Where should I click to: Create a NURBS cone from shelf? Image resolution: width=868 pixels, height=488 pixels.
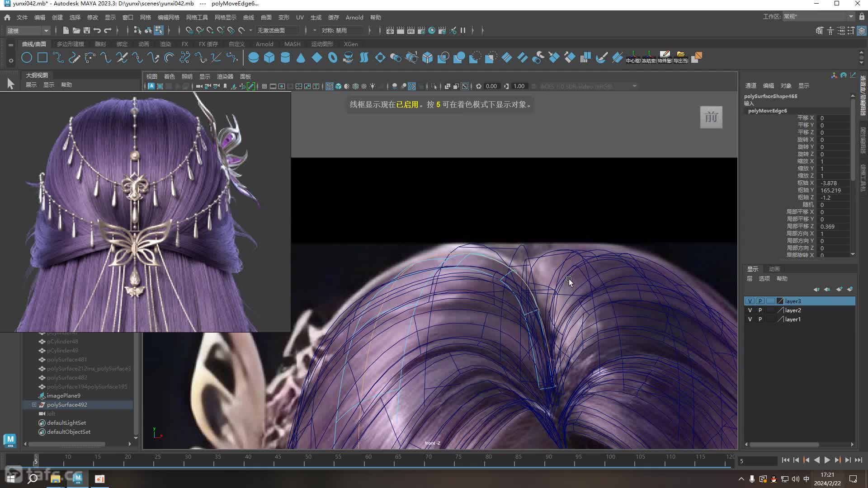click(301, 57)
